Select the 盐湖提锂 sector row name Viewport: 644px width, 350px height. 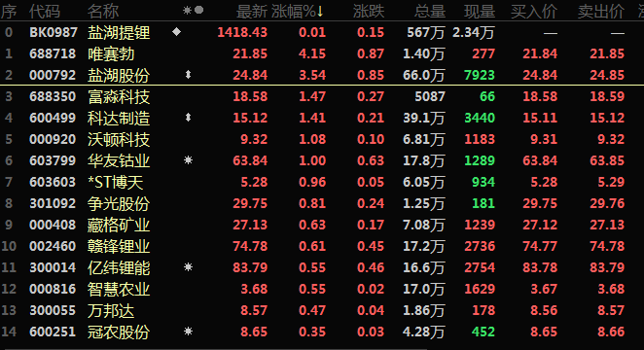pyautogui.click(x=119, y=32)
